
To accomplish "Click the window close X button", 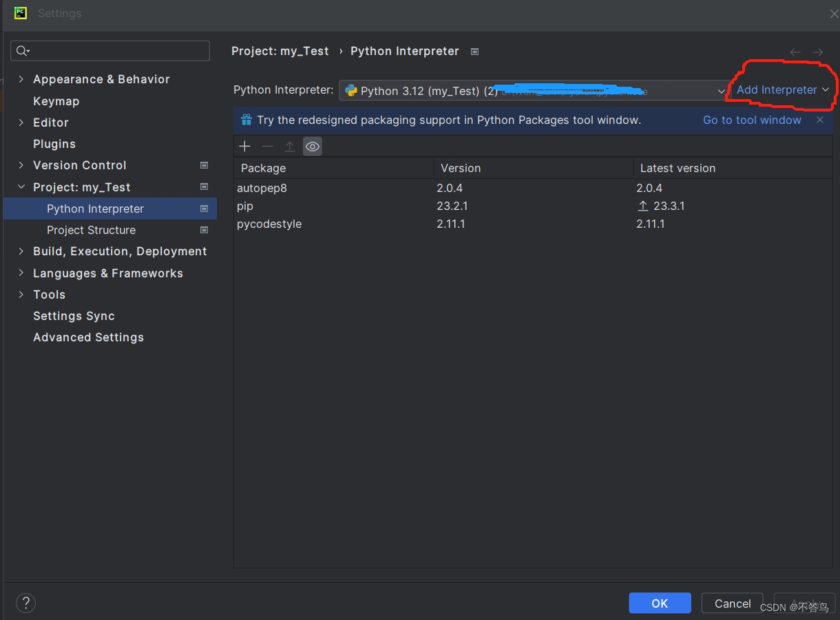I will click(x=833, y=13).
